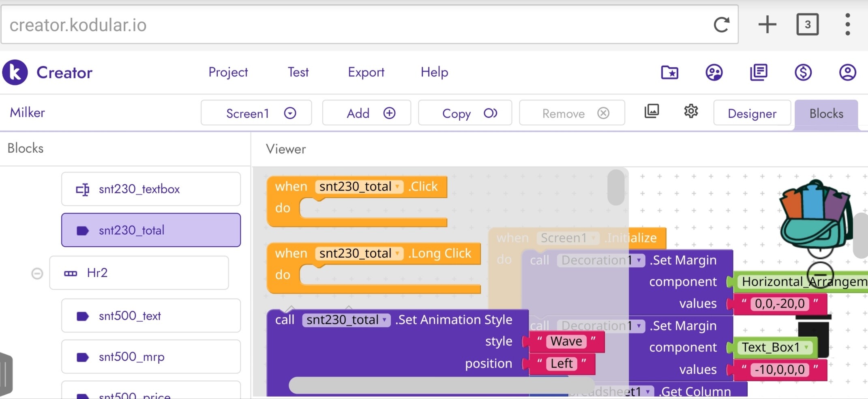Screen dimensions: 868x399
Task: Open the asset manager images icon
Action: [x=652, y=111]
